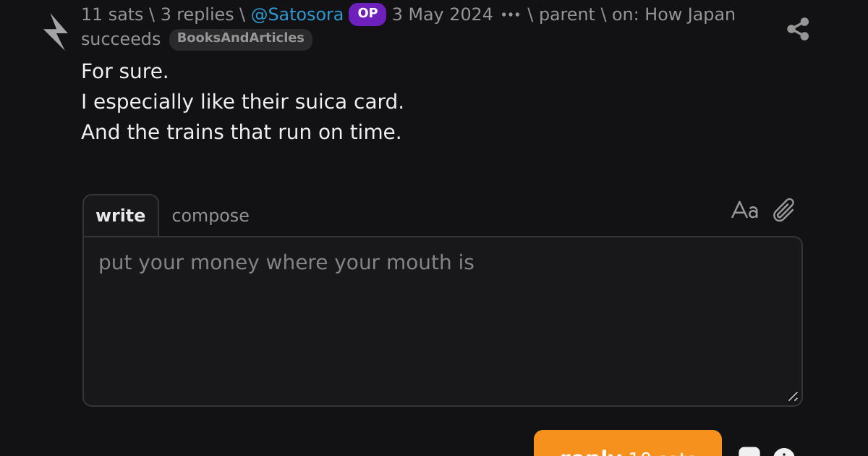Click the text area resize handle
Viewport: 868px width, 456px height.
[x=793, y=397]
